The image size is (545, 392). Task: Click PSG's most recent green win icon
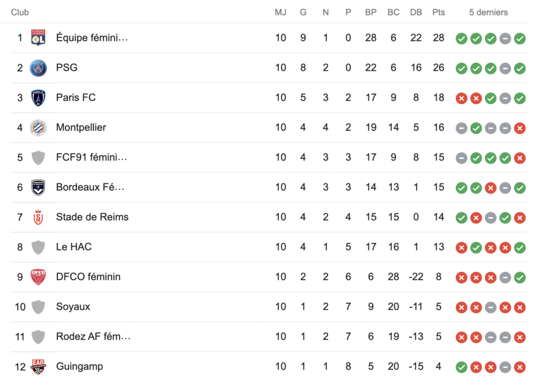tap(520, 69)
